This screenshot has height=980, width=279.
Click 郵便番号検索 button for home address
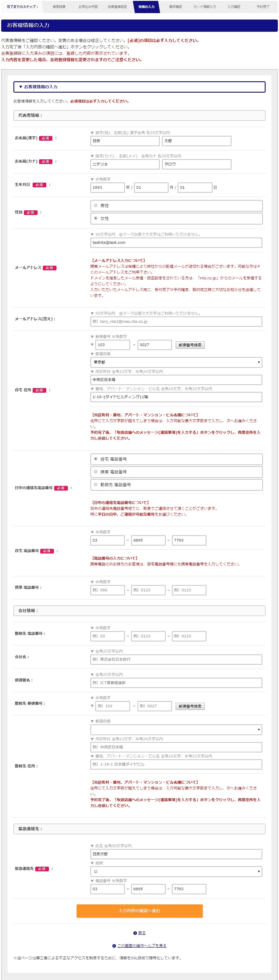[x=190, y=345]
